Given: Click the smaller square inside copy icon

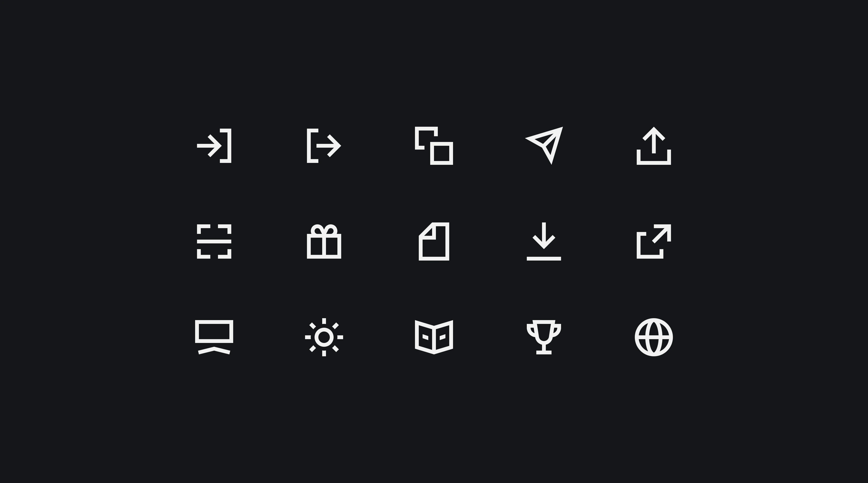Looking at the screenshot, I should pyautogui.click(x=442, y=153).
